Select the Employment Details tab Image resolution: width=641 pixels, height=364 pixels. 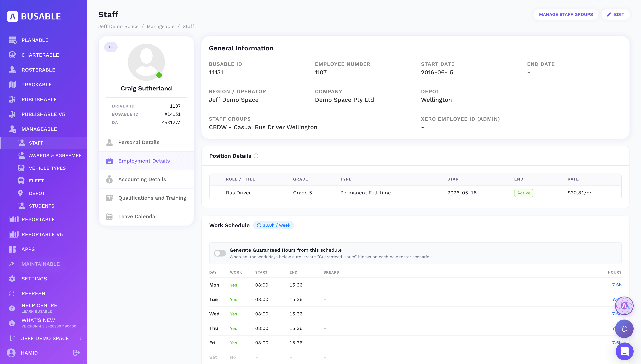[x=146, y=161]
